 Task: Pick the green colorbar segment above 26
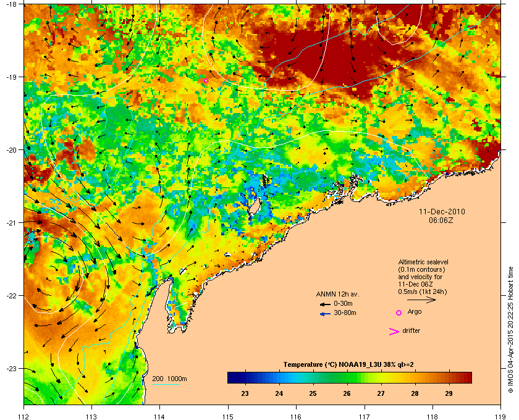347,377
